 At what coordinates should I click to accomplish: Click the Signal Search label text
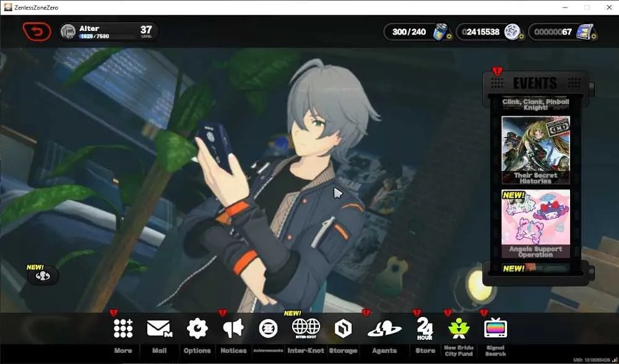495,350
